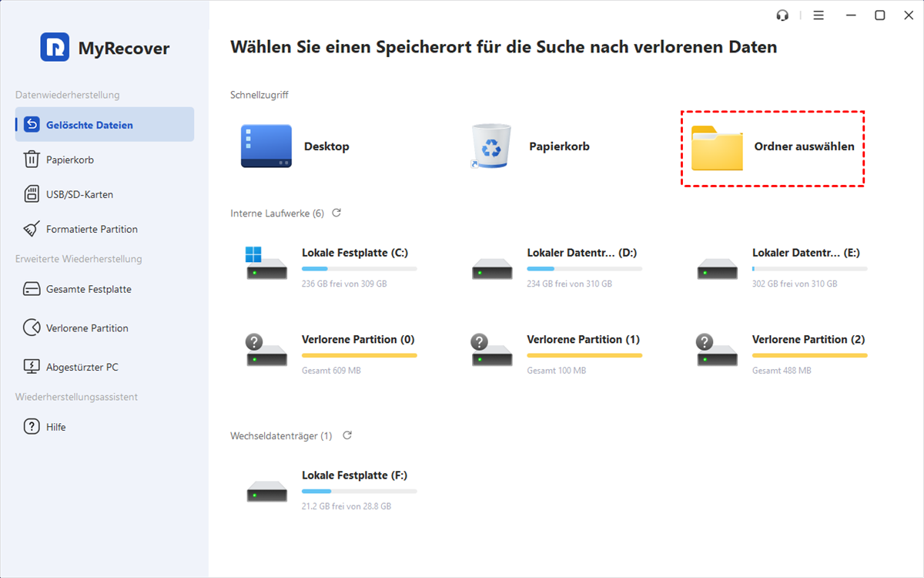This screenshot has width=924, height=578.
Task: Refresh the Interne Laufwerke list
Action: 336,213
